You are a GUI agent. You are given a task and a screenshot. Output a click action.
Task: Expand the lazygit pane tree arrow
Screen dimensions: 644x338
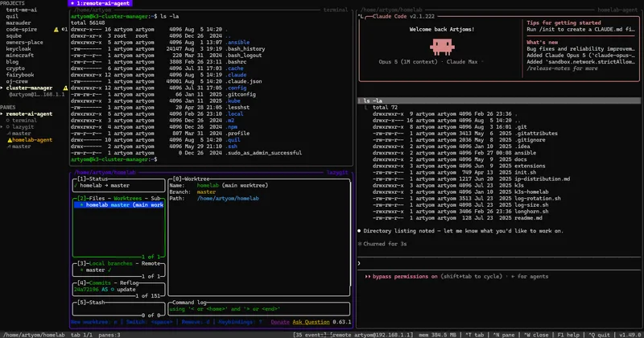pyautogui.click(x=2, y=127)
